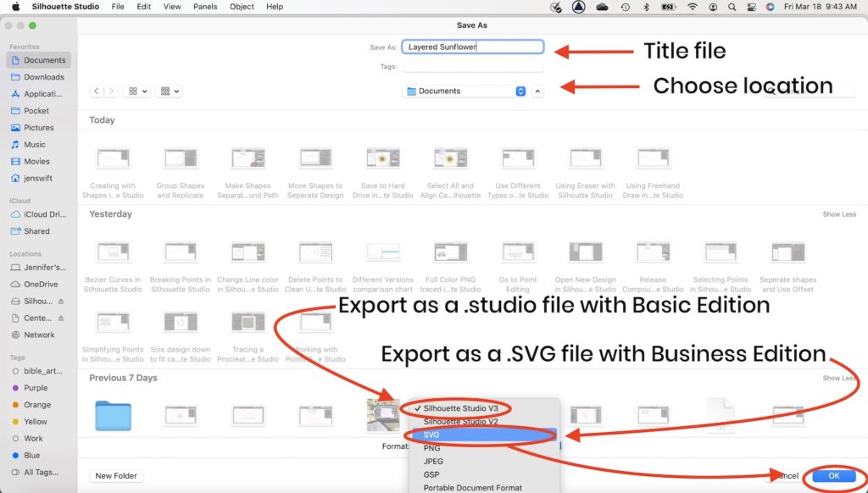Eject the Silhou... volume

pos(61,301)
